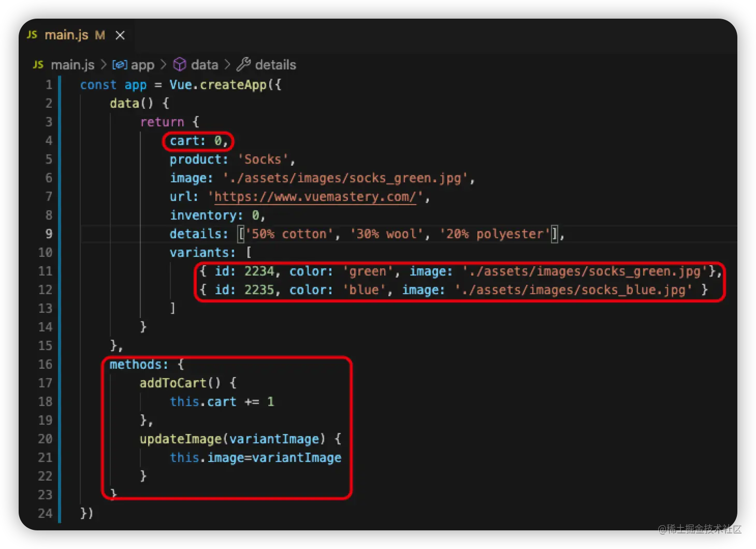Expand chevron after data breadcrumb
Viewport: 756px width, 549px height.
[227, 64]
